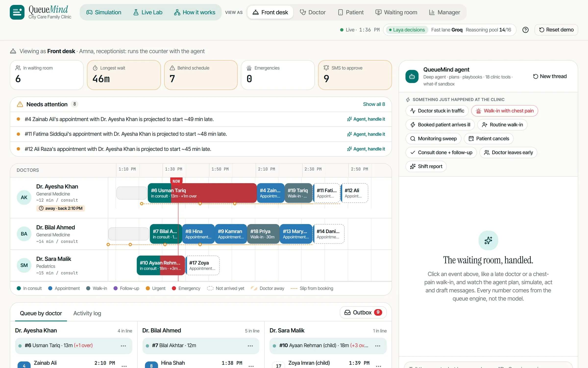Trigger Walk-in with chest pain event

coord(505,111)
